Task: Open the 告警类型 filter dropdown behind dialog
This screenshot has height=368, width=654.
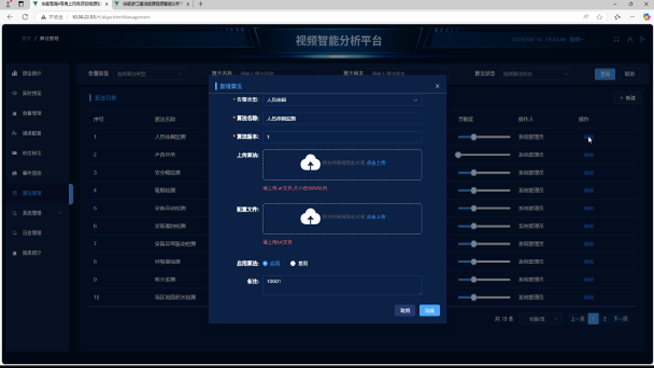Action: [x=149, y=74]
